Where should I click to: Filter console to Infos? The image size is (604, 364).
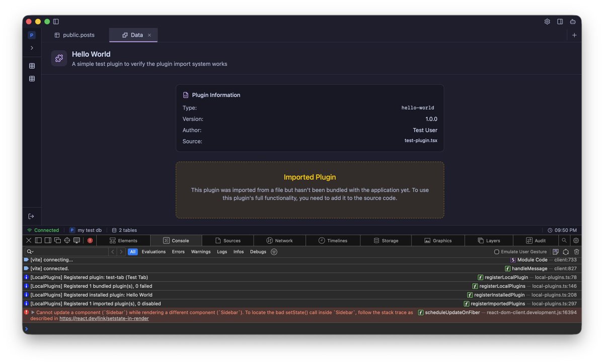tap(239, 251)
